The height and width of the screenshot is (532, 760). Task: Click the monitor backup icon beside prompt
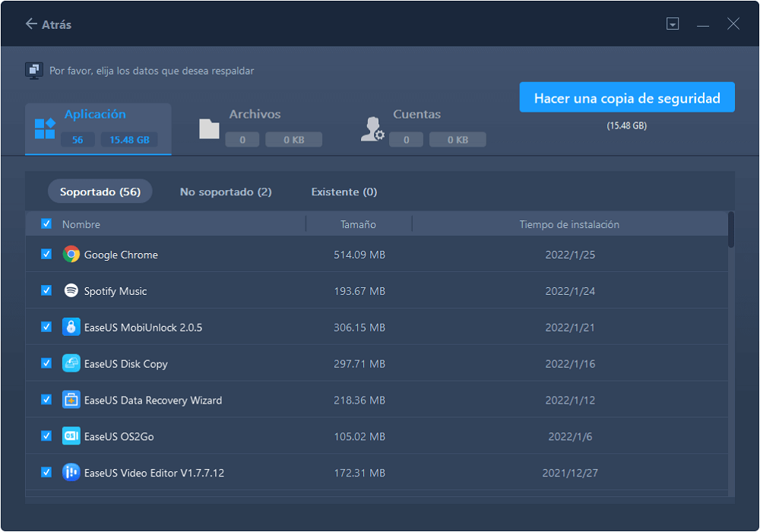coord(34,71)
